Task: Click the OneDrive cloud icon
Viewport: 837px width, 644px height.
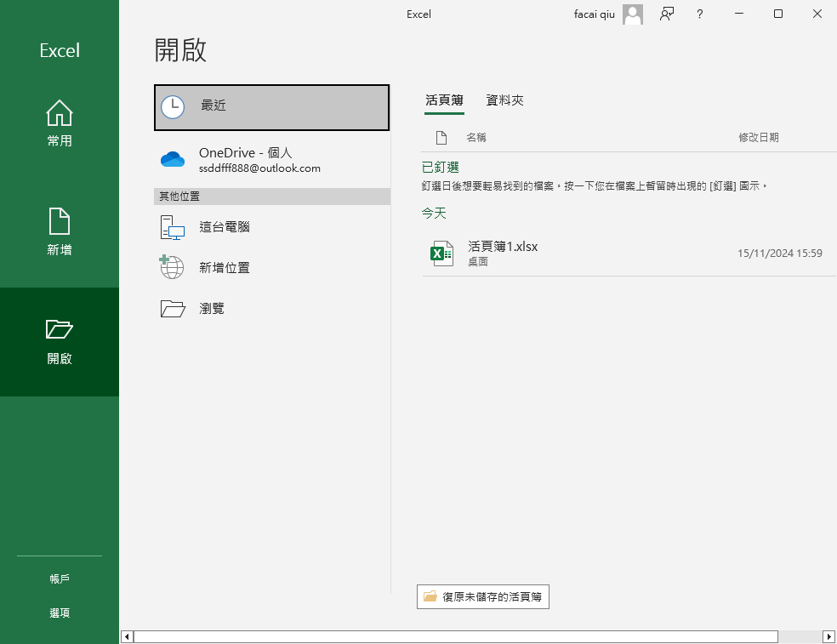Action: [173, 159]
